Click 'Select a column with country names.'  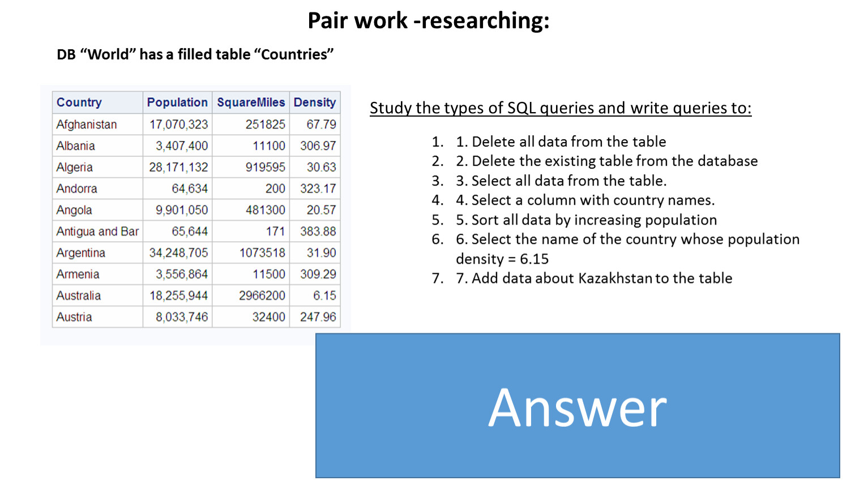[585, 200]
